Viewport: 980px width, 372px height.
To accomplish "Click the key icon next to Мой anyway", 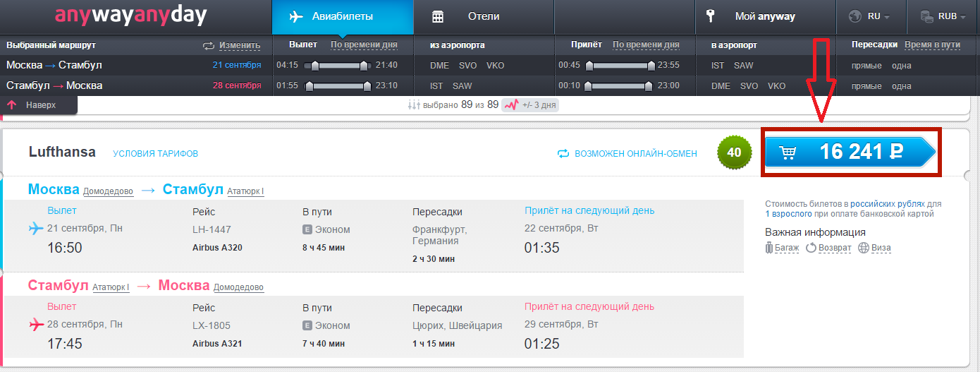I will point(711,16).
